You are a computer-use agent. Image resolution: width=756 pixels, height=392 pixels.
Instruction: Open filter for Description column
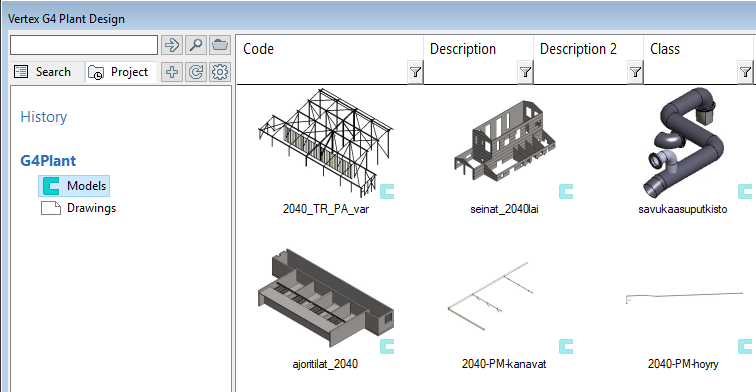point(525,72)
